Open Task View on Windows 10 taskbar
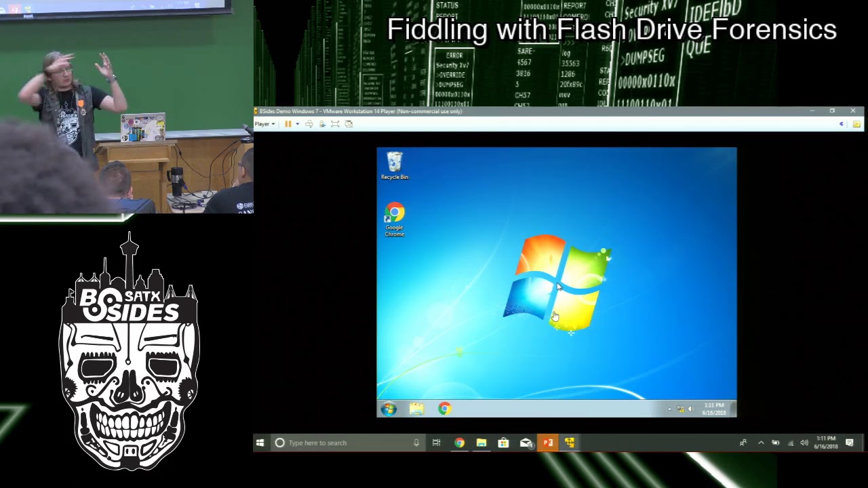The image size is (868, 488). click(437, 443)
